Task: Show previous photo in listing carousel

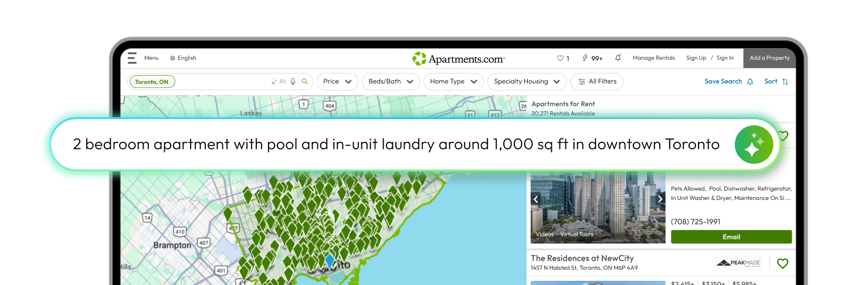Action: pos(536,199)
